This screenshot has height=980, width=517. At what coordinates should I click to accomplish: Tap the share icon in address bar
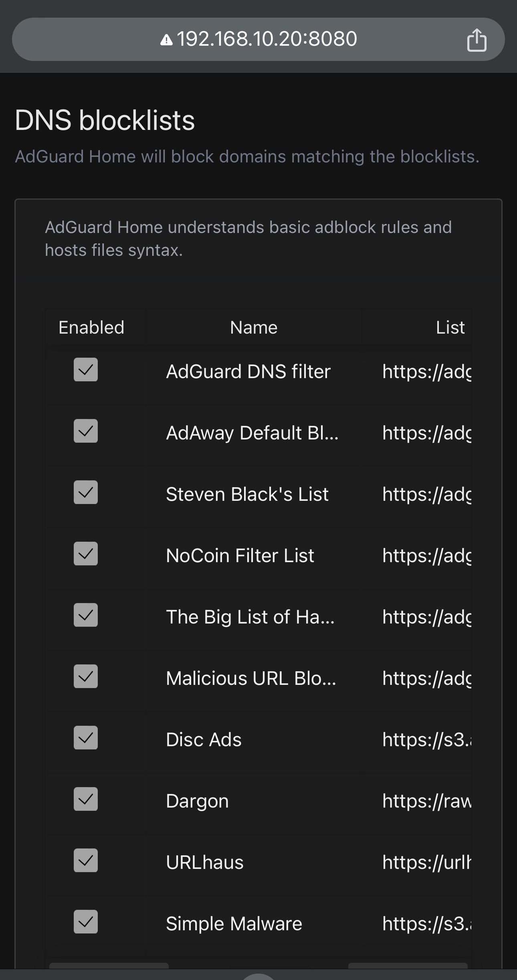(477, 40)
